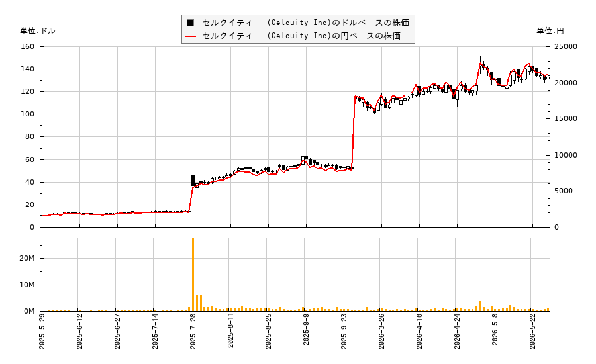
Task: Click the 5000 yen axis value
Action: [x=564, y=191]
